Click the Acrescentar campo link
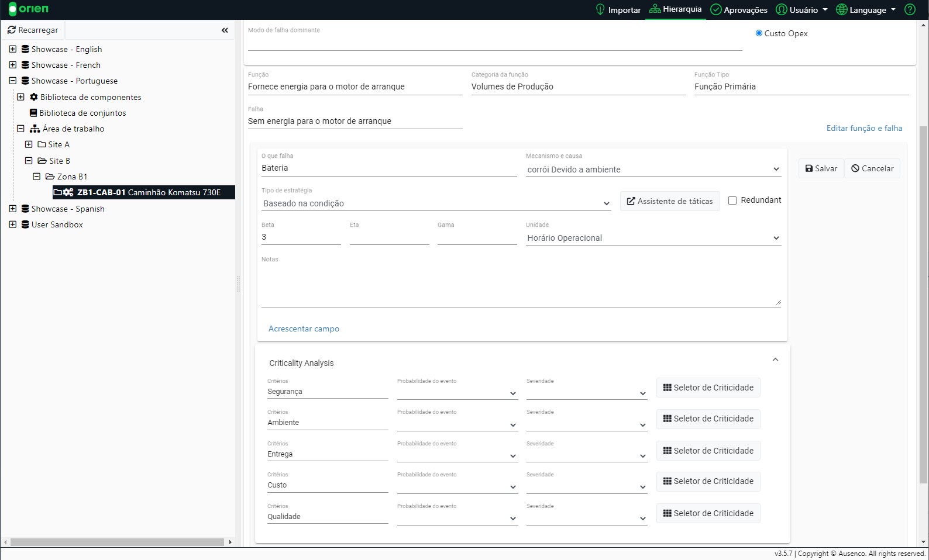Viewport: 929px width, 560px height. point(304,329)
